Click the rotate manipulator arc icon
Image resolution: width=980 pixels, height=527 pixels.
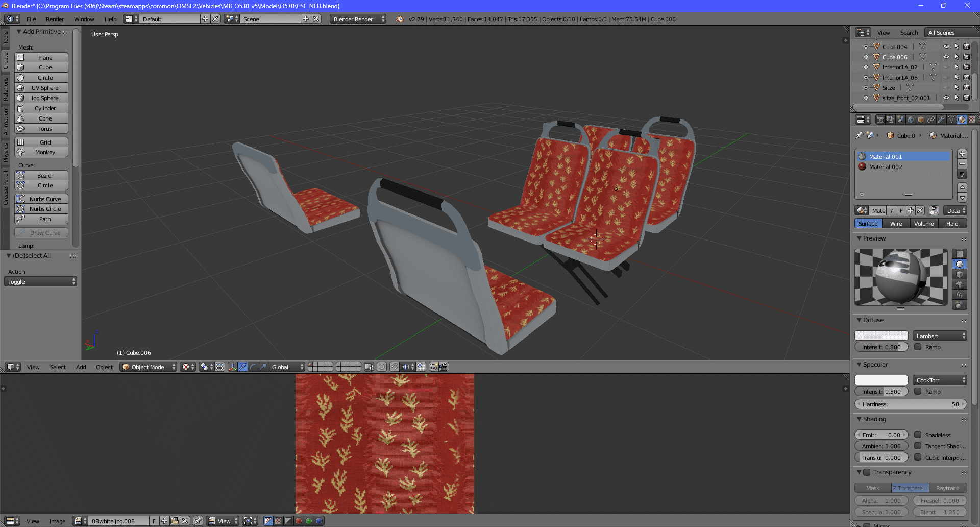pos(253,367)
